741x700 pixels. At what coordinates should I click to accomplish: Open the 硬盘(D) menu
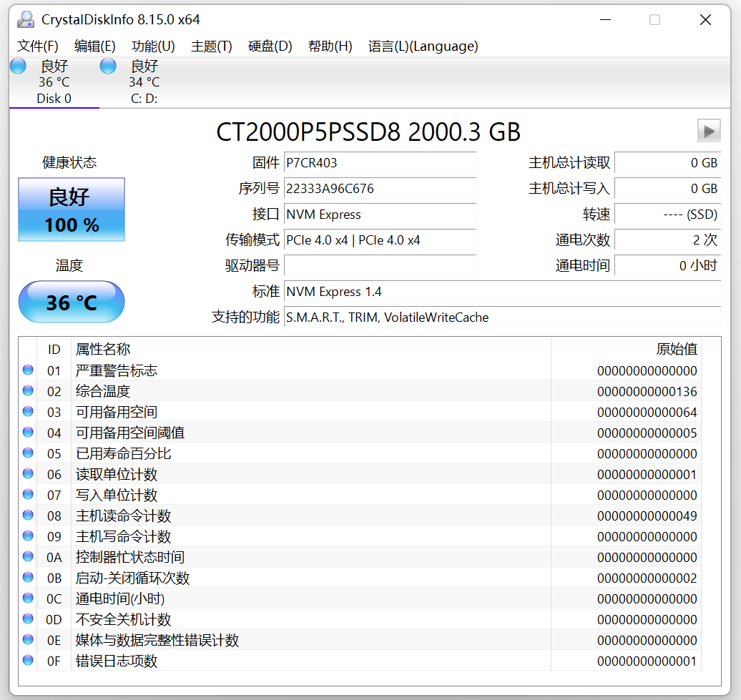pyautogui.click(x=269, y=46)
